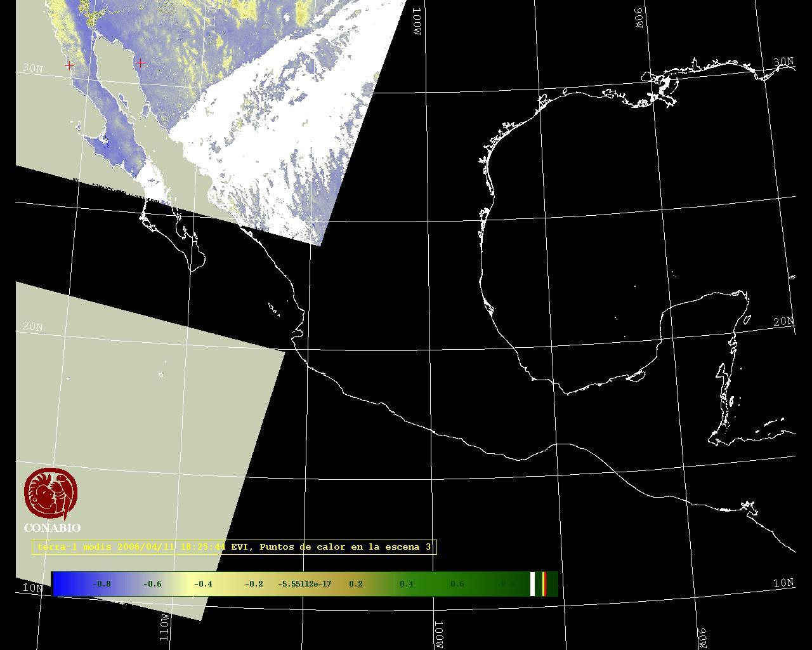Click the 30N latitude label at left edge
812x650 pixels.
coord(33,68)
